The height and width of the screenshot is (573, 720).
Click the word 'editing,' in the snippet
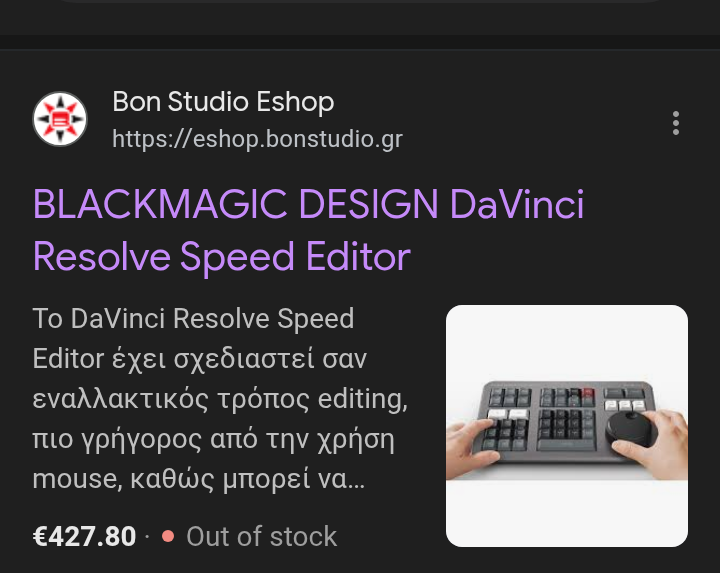(362, 399)
